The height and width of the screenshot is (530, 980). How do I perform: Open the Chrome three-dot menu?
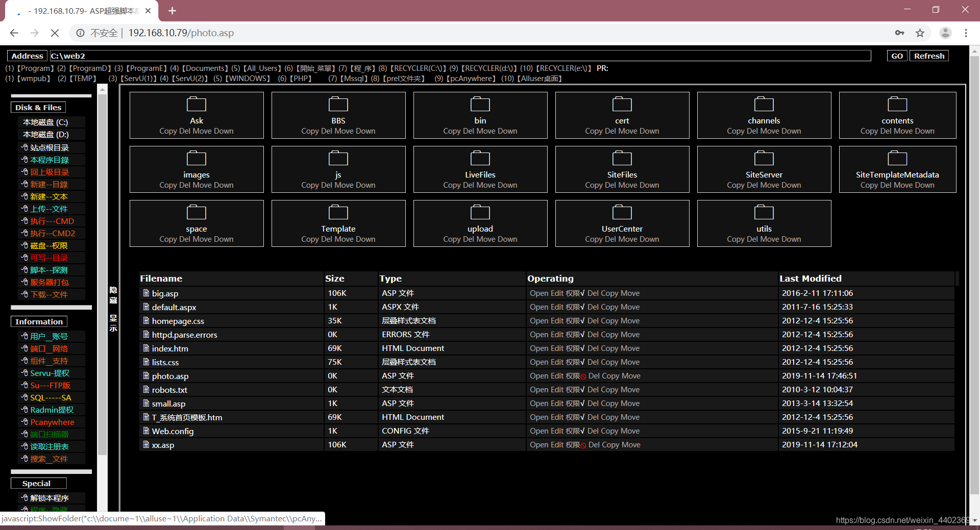(x=966, y=33)
